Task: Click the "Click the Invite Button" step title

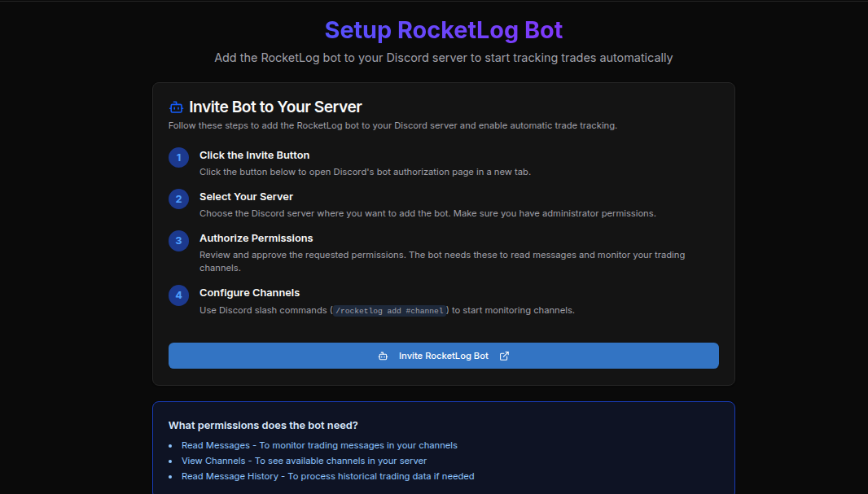Action: click(x=254, y=155)
